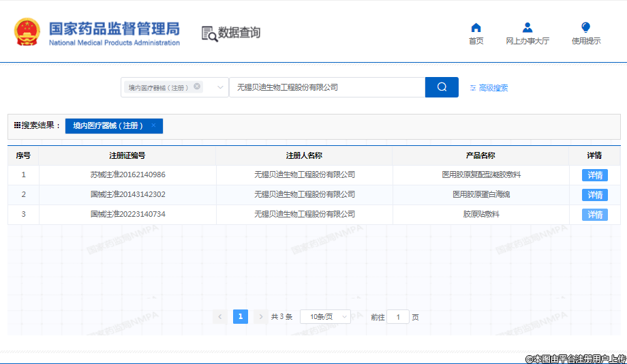View 详情 for 医用胶原复配型凝胶敷料
The width and height of the screenshot is (627, 364).
click(594, 175)
